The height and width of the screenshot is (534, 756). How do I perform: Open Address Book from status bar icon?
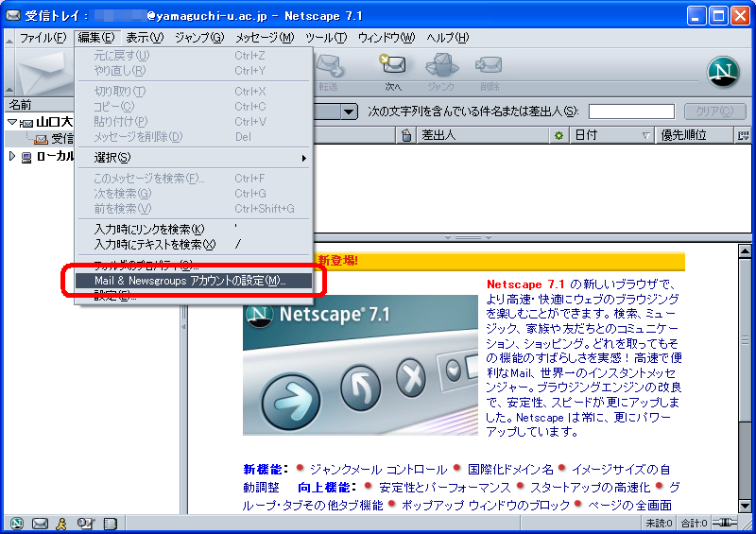pyautogui.click(x=111, y=523)
